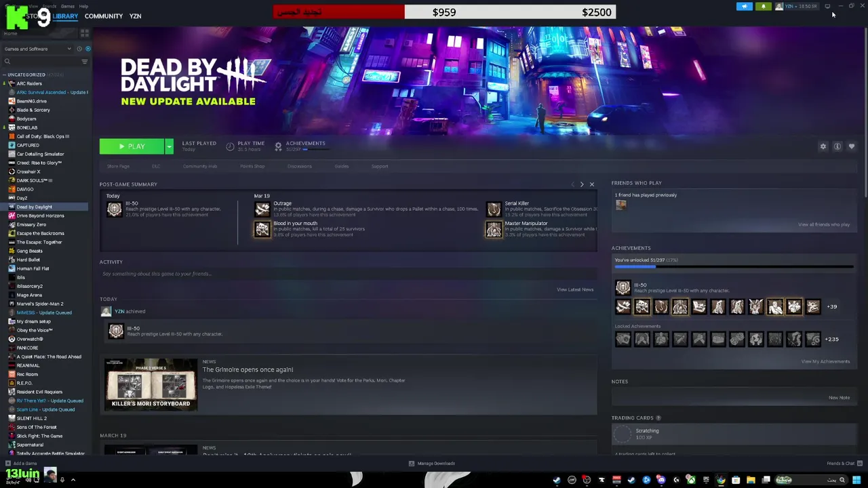Add Dead by Daylight to favorites heart
The image size is (868, 488).
(852, 146)
